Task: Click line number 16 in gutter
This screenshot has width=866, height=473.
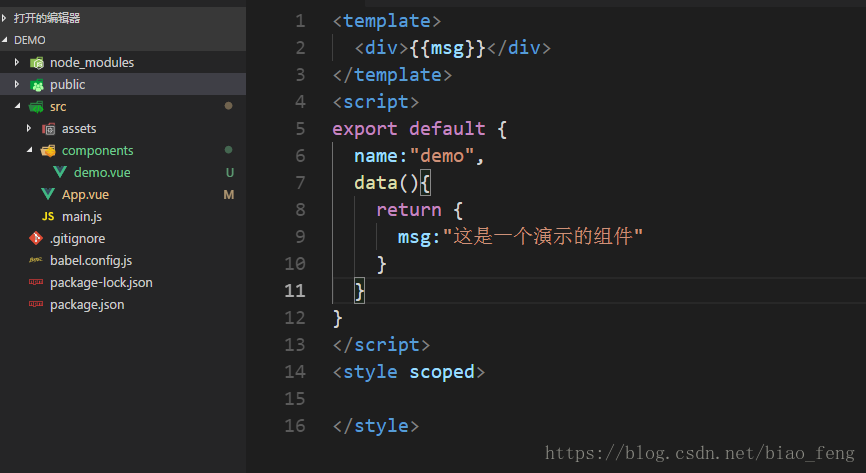Action: click(294, 425)
